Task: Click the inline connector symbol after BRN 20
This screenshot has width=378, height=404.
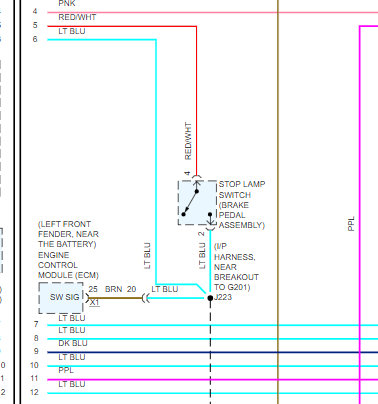Action: (x=146, y=298)
